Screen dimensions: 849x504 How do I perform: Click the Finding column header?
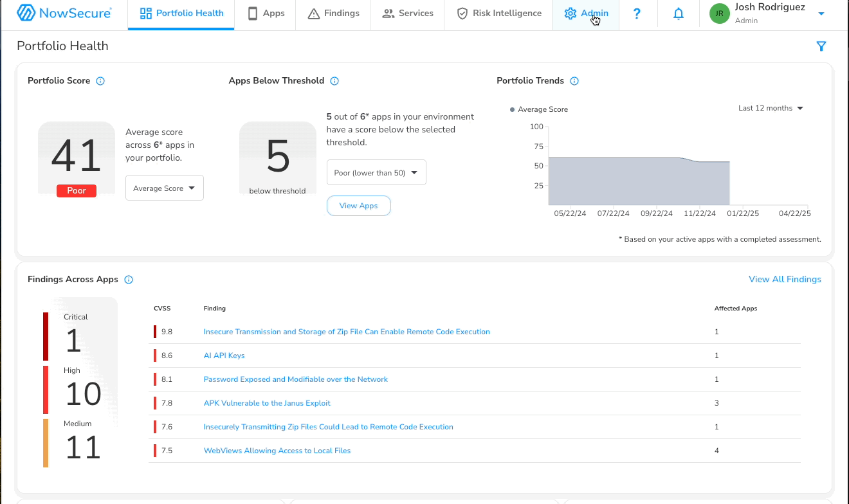click(x=215, y=309)
